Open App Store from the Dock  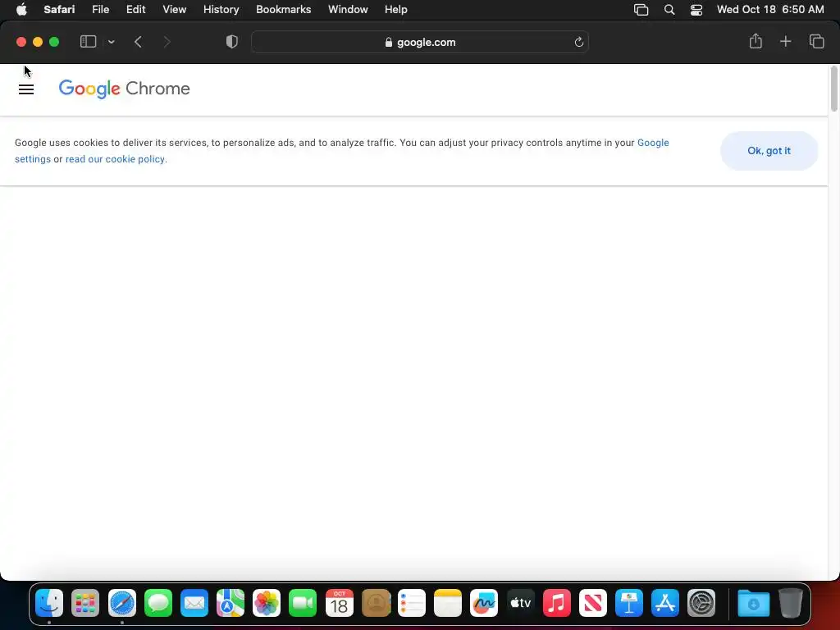point(664,603)
